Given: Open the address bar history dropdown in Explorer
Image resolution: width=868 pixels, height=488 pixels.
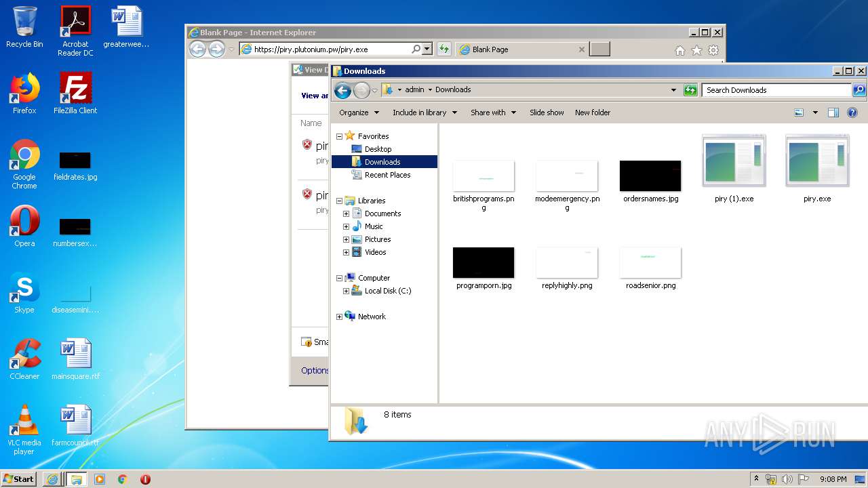Looking at the screenshot, I should coord(673,90).
